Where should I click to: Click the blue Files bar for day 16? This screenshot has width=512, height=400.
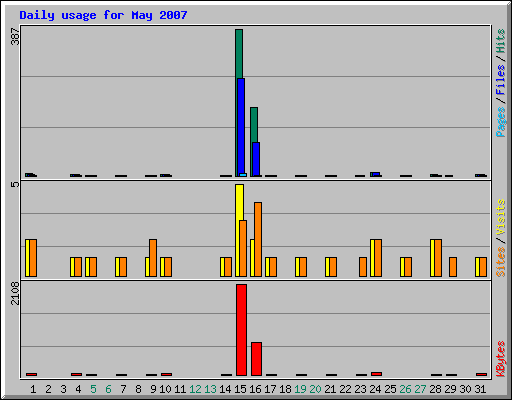click(x=256, y=159)
